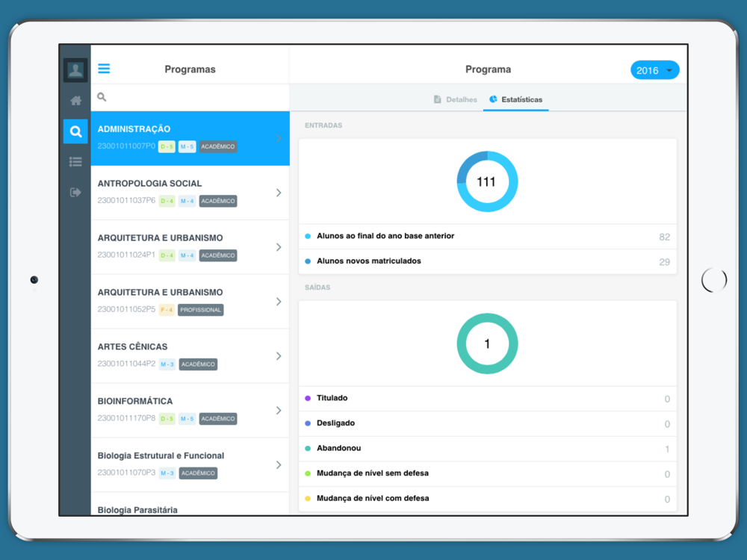Click the Entradas donut chart showing 111

tap(487, 181)
